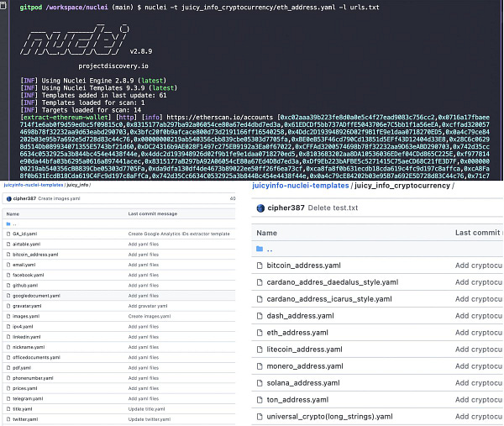Click the file icon next to ton_address.yaml
The height and width of the screenshot is (426, 504).
tap(260, 400)
